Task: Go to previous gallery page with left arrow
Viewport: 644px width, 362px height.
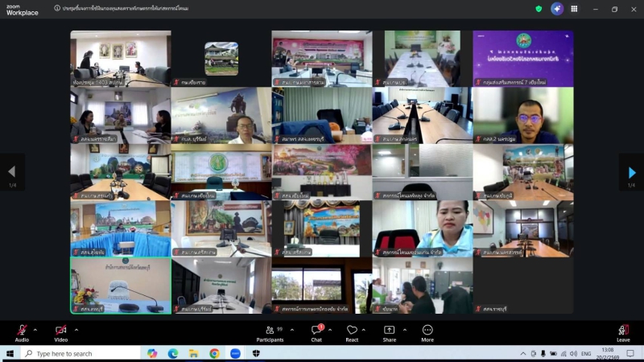Action: pyautogui.click(x=11, y=172)
